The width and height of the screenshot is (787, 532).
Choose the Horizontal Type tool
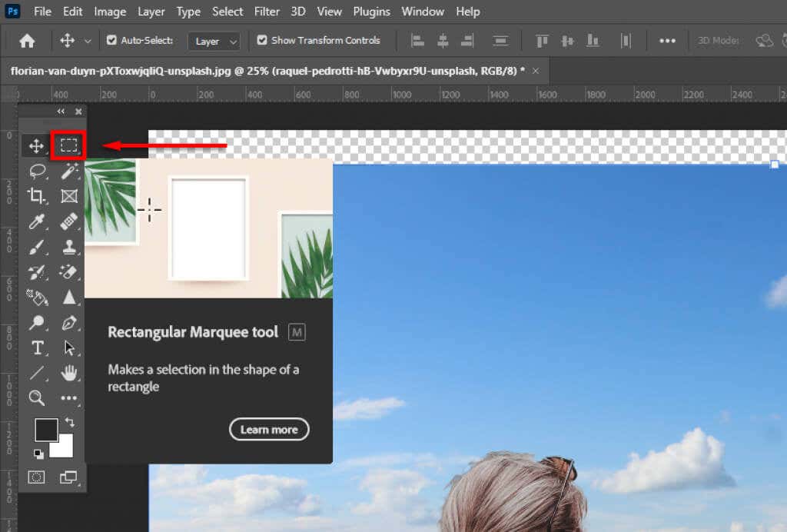(x=37, y=347)
